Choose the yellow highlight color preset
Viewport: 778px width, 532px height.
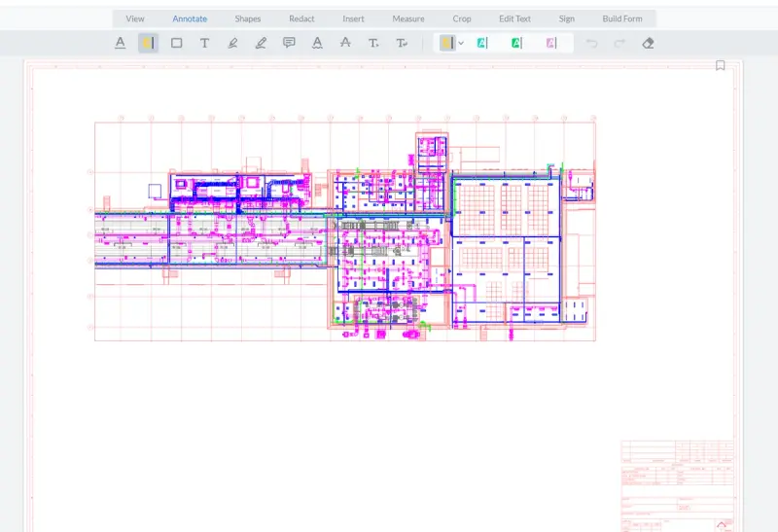click(x=446, y=43)
